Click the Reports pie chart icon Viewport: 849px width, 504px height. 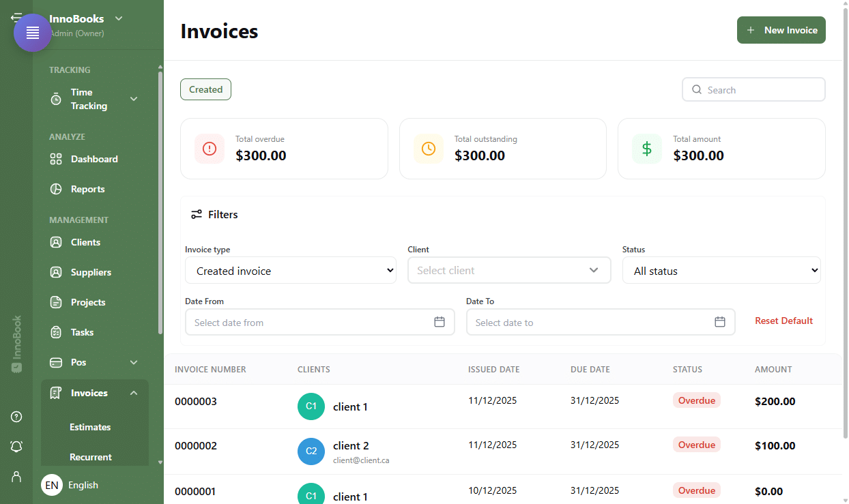(56, 189)
